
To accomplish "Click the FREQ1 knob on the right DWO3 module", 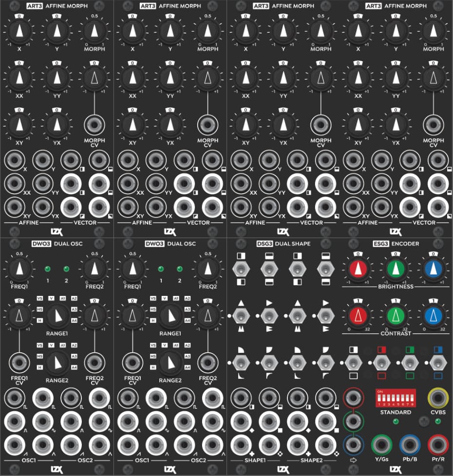I will [132, 269].
